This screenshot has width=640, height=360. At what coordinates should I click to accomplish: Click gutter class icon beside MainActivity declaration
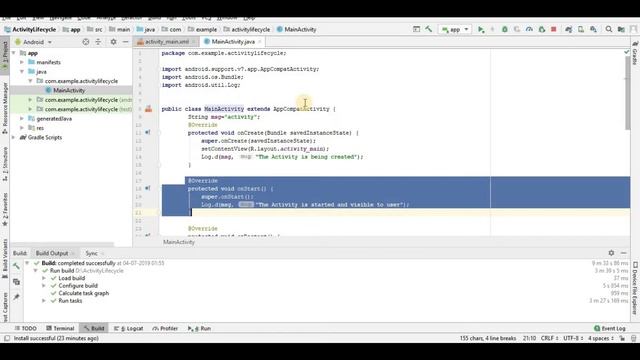pos(148,109)
